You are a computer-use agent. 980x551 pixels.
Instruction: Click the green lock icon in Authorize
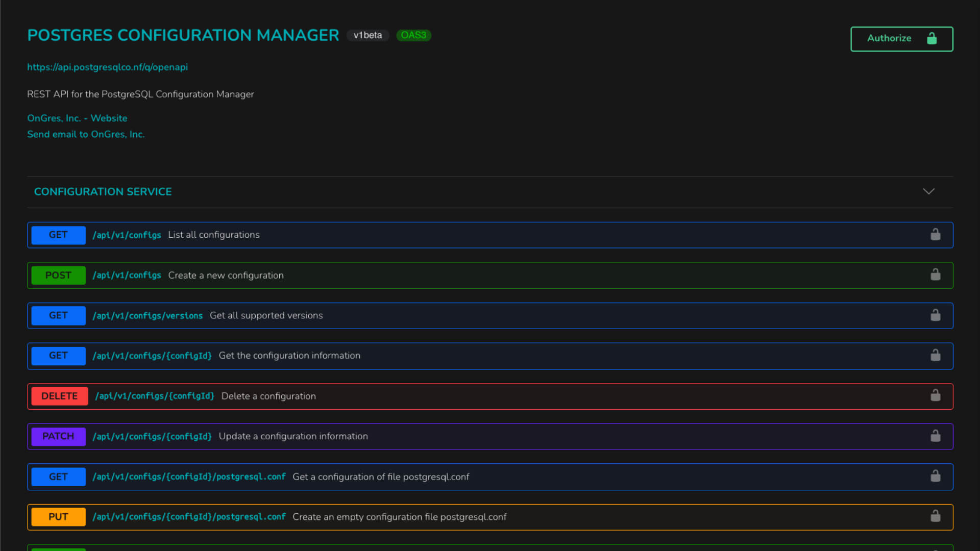[932, 38]
